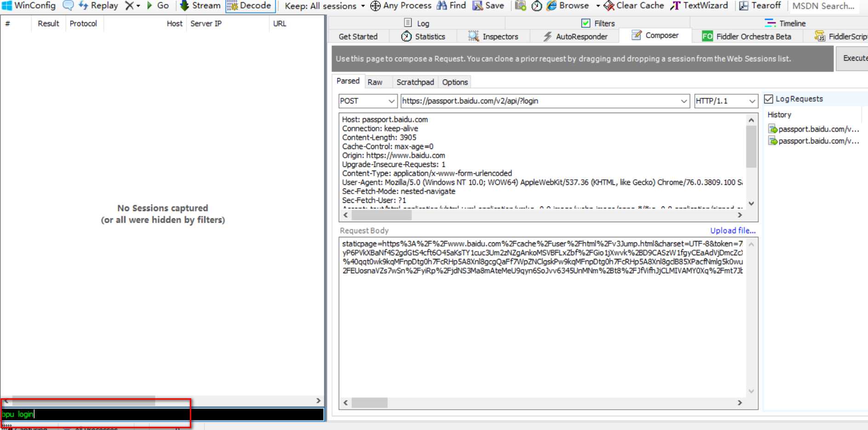Click the 'Content-Length: 3905' header line
868x430 pixels.
379,138
